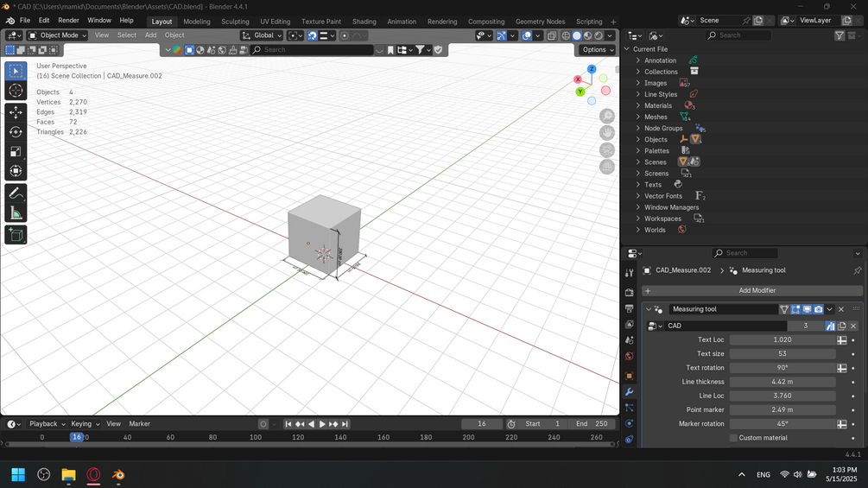Open the Playback dropdown in timeline
This screenshot has width=868, height=488.
pyautogui.click(x=48, y=424)
